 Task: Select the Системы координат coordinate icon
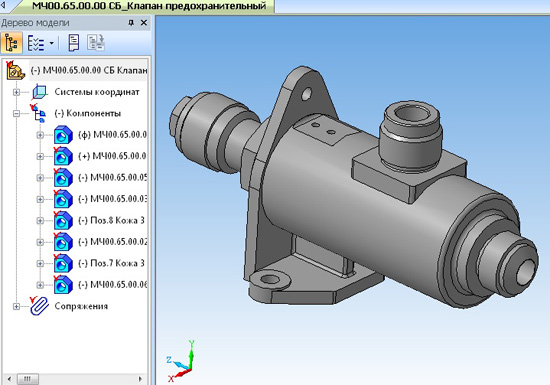40,92
